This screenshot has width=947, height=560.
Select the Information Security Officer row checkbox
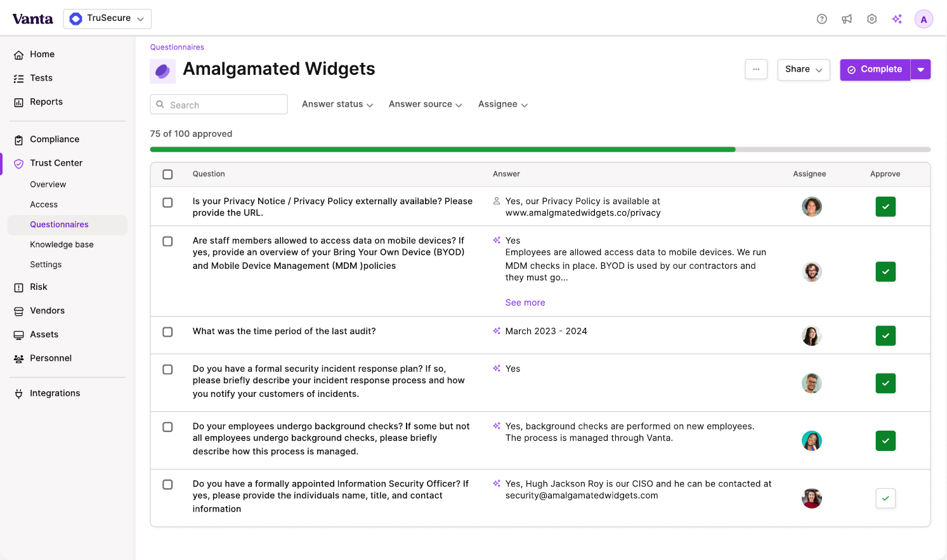tap(167, 485)
